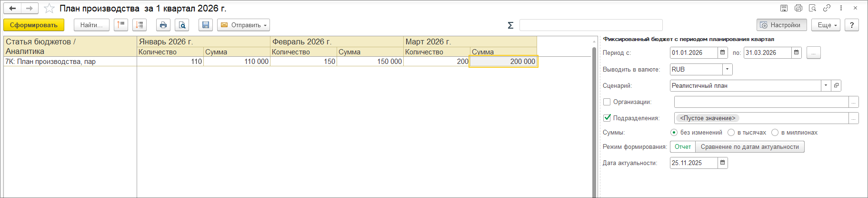Select the 'в тысячах' radio option

click(731, 133)
